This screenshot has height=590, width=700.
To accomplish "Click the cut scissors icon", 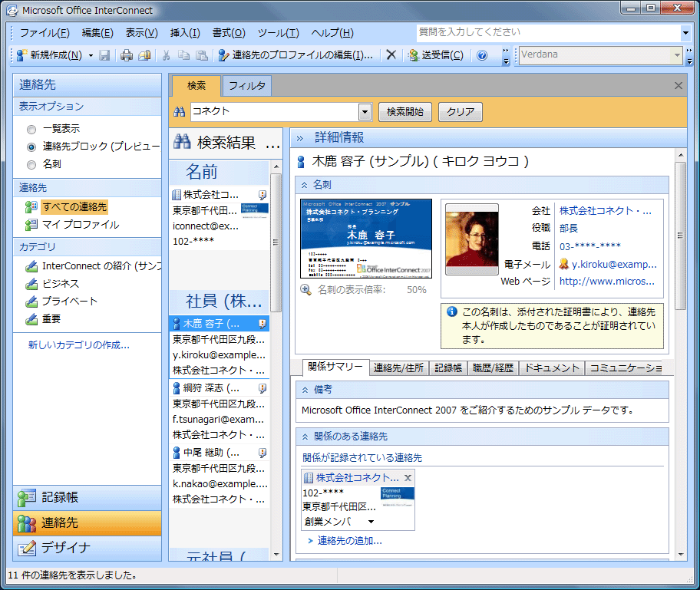I will pyautogui.click(x=166, y=55).
